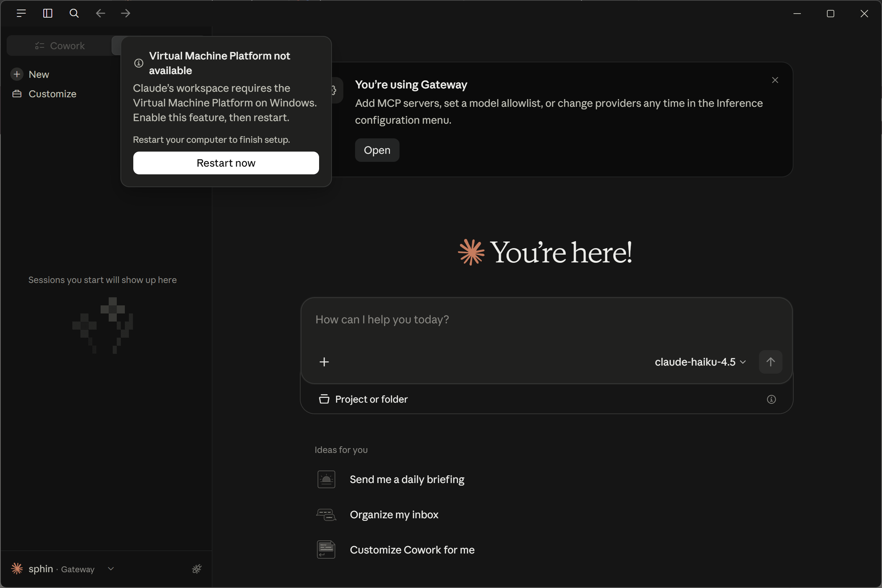Click the info icon in the Project or folder row

pos(771,399)
